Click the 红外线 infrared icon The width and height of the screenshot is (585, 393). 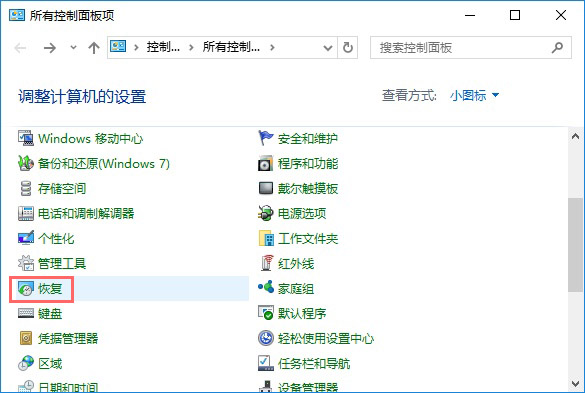[266, 263]
